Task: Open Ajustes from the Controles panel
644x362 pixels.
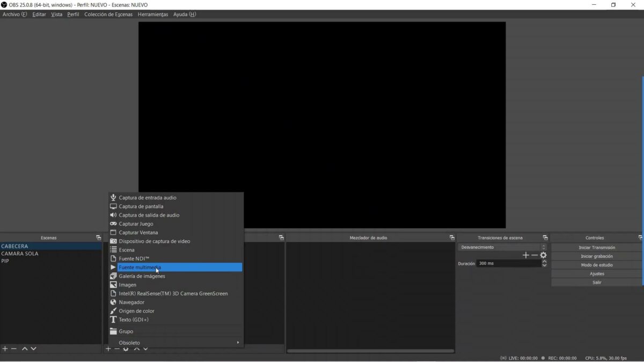Action: click(596, 274)
